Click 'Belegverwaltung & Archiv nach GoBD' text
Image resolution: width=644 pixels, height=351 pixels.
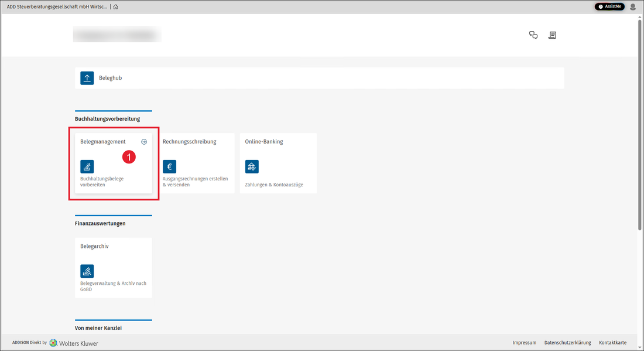113,287
